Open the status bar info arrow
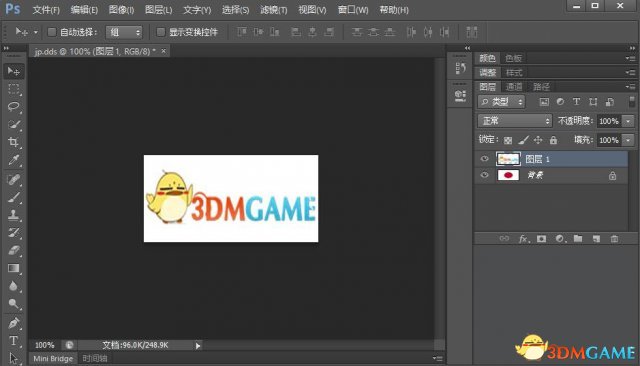This screenshot has width=640, height=366. (x=198, y=346)
